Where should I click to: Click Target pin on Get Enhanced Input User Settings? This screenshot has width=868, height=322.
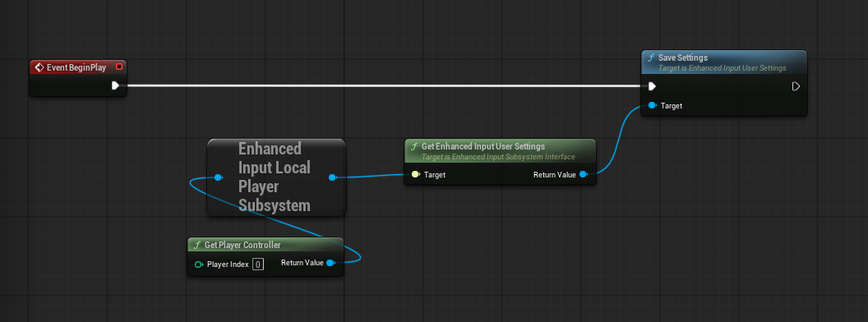click(x=416, y=174)
